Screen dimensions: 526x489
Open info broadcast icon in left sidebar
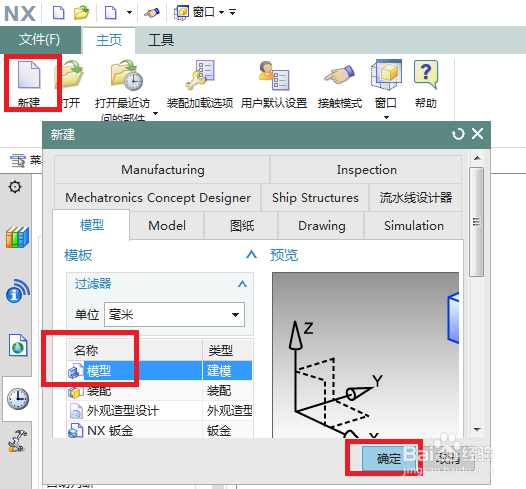[17, 291]
